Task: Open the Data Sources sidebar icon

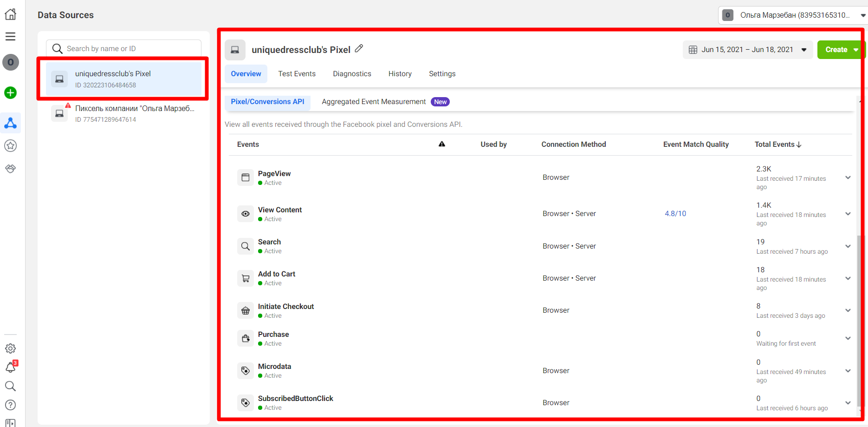Action: [x=10, y=123]
